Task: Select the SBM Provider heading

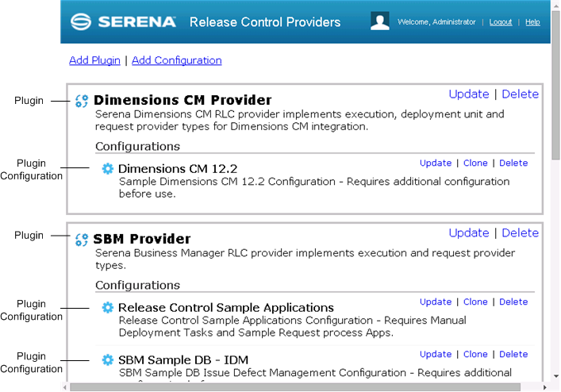Action: tap(142, 239)
